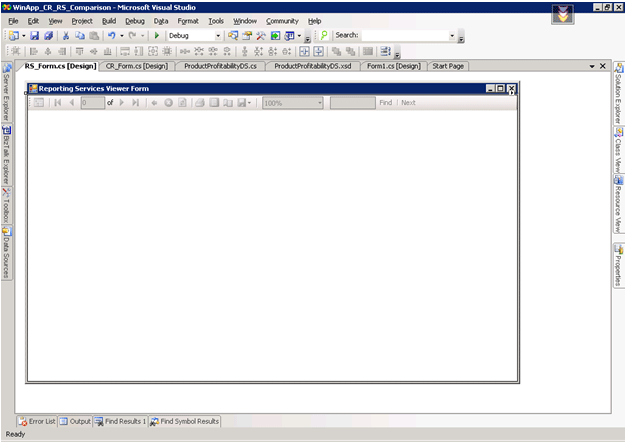Image resolution: width=627 pixels, height=443 pixels.
Task: Click the Save icon in the toolbar
Action: click(34, 36)
